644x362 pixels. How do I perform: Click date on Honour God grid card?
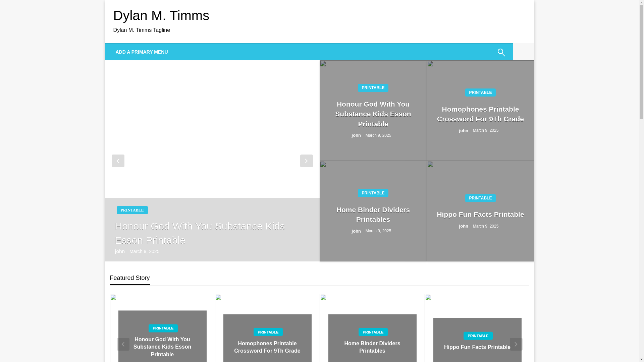pos(378,135)
